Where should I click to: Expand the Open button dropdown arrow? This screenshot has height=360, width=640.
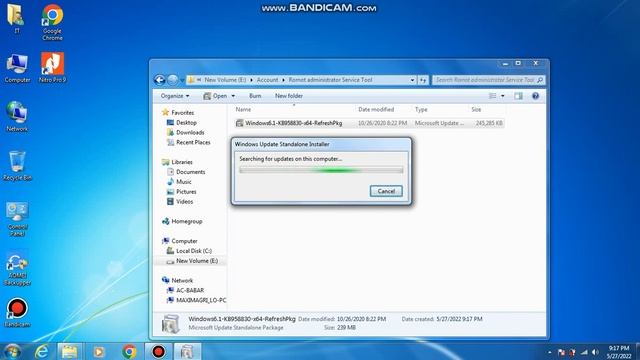click(233, 96)
